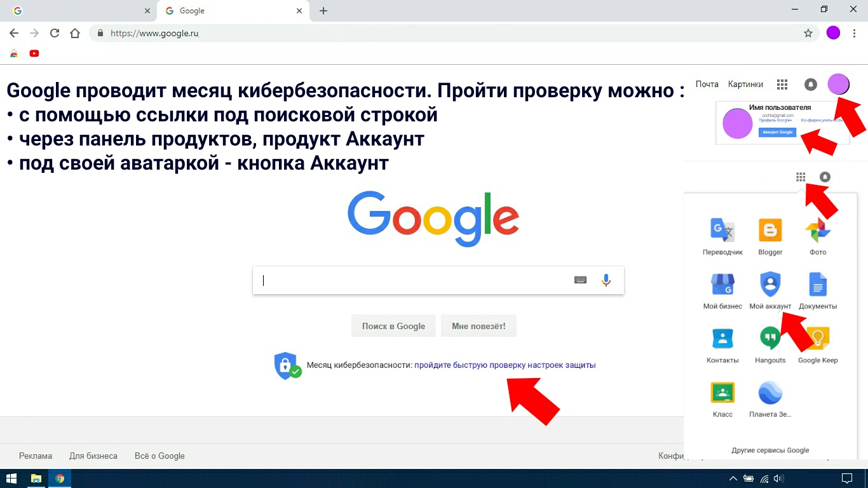The image size is (868, 488).
Task: Click Другие сервисы Google
Action: click(770, 450)
